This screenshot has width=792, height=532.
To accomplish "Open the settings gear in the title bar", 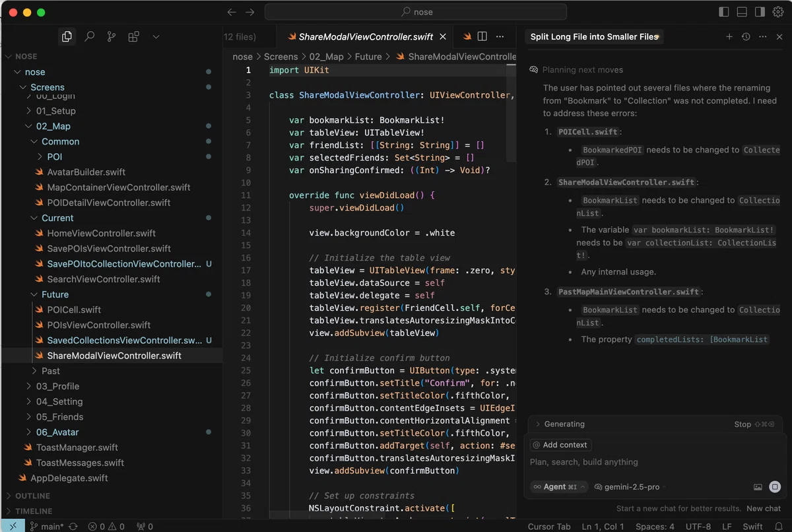I will click(777, 12).
